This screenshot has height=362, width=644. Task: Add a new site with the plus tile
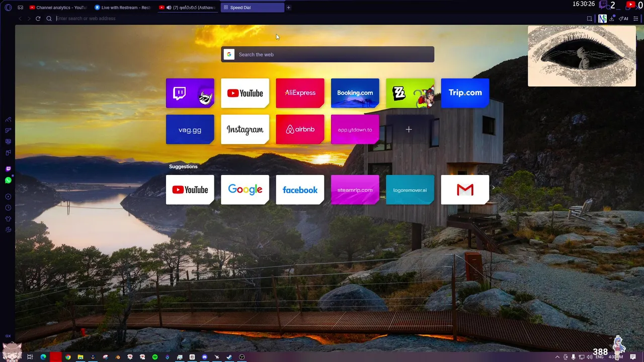(409, 130)
